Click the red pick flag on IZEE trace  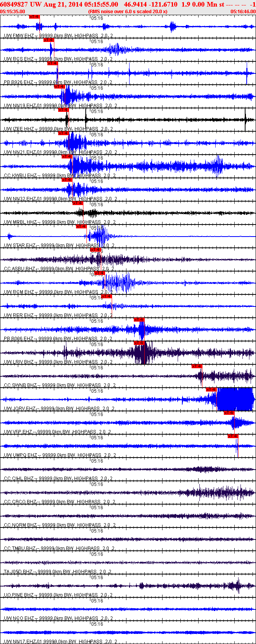63,110
